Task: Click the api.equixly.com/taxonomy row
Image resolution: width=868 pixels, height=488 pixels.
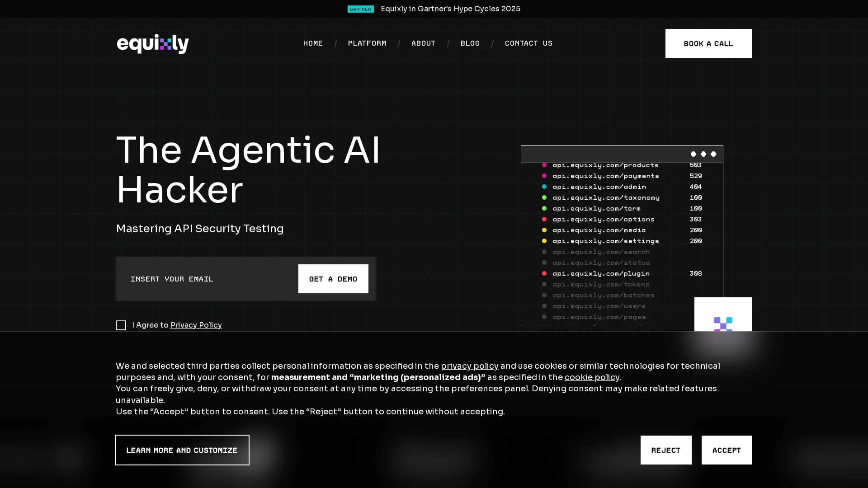Action: [x=622, y=197]
